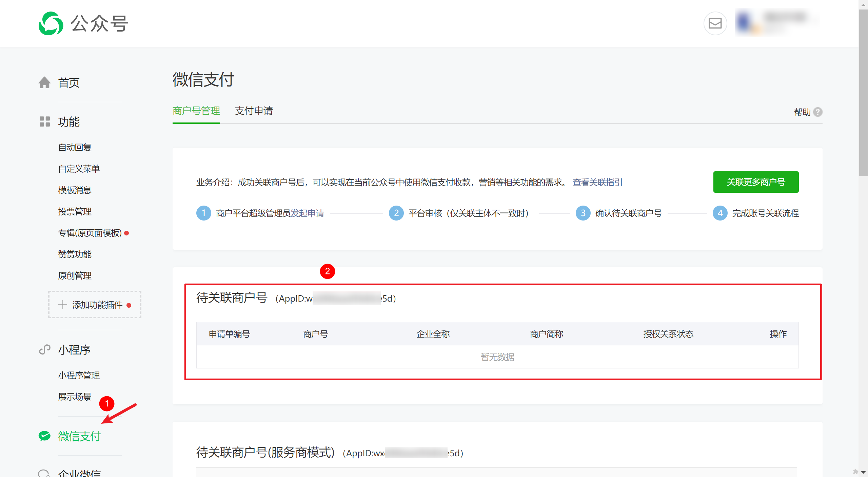The width and height of the screenshot is (868, 477).
Task: Open 专辑(原页面模板) in the sidebar
Action: pyautogui.click(x=90, y=233)
